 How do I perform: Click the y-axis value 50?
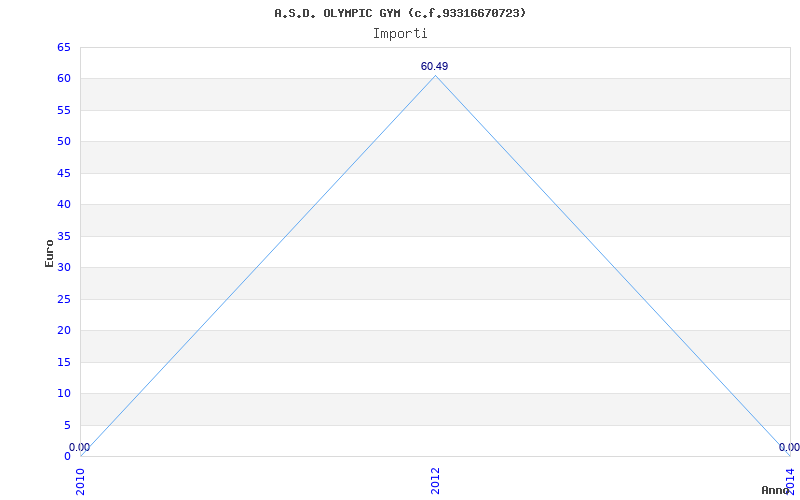click(x=64, y=141)
